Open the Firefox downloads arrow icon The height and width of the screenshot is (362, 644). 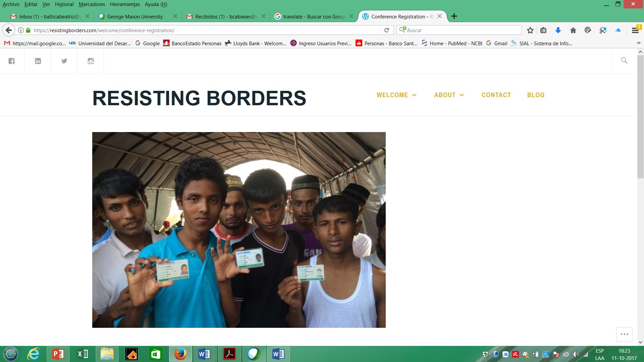(558, 31)
